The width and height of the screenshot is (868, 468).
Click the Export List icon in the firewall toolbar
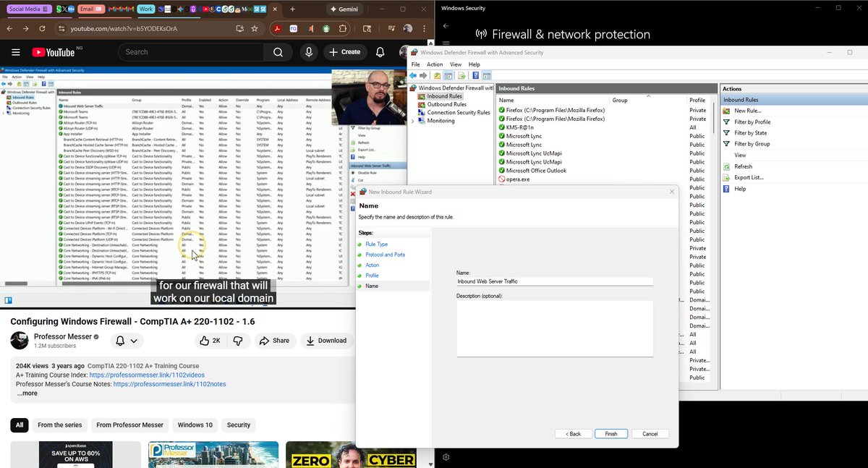[461, 75]
